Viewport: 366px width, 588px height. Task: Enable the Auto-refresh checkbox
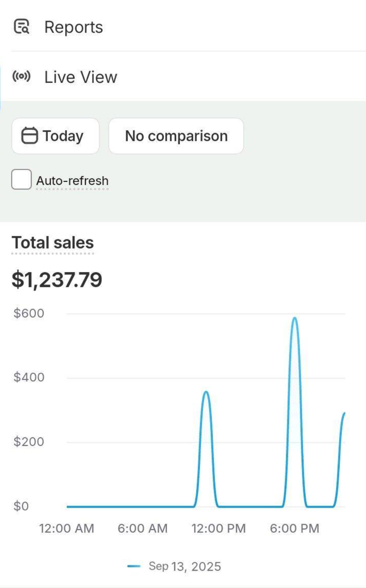coord(21,180)
